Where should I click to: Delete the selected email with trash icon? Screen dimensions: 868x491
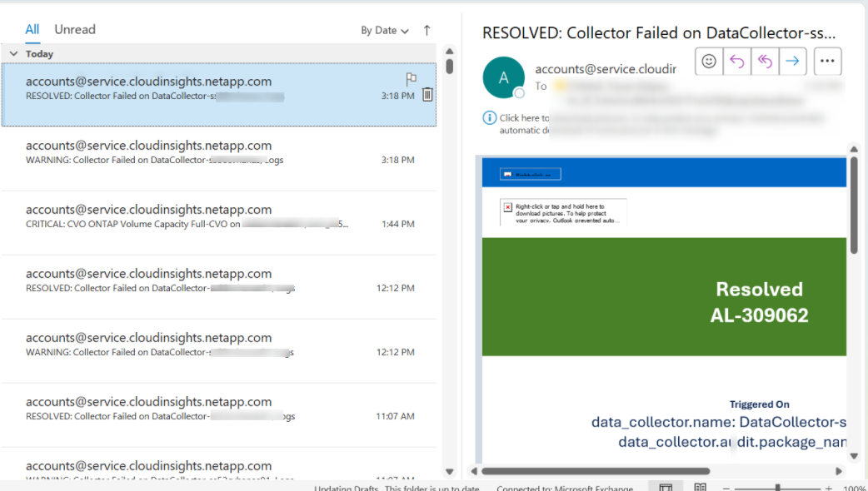[x=427, y=95]
